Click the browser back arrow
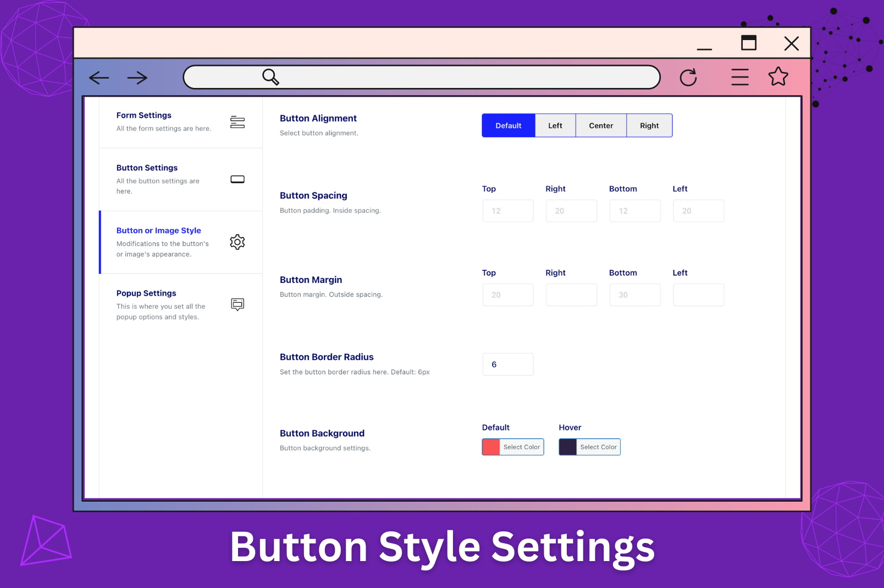This screenshot has height=588, width=884. tap(99, 78)
